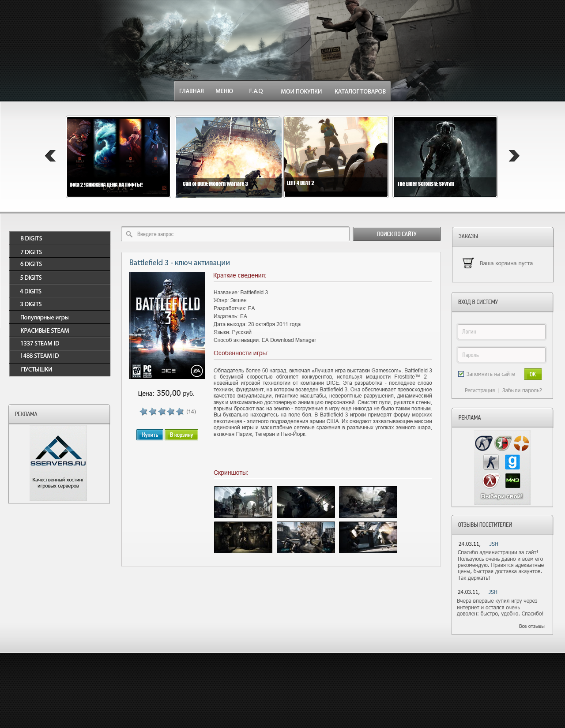Click the green В корзину button

click(181, 435)
